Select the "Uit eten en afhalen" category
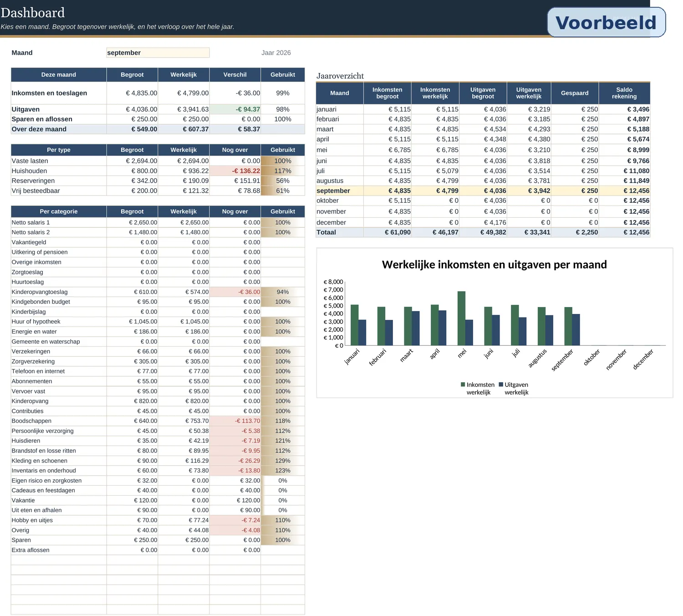 point(37,510)
